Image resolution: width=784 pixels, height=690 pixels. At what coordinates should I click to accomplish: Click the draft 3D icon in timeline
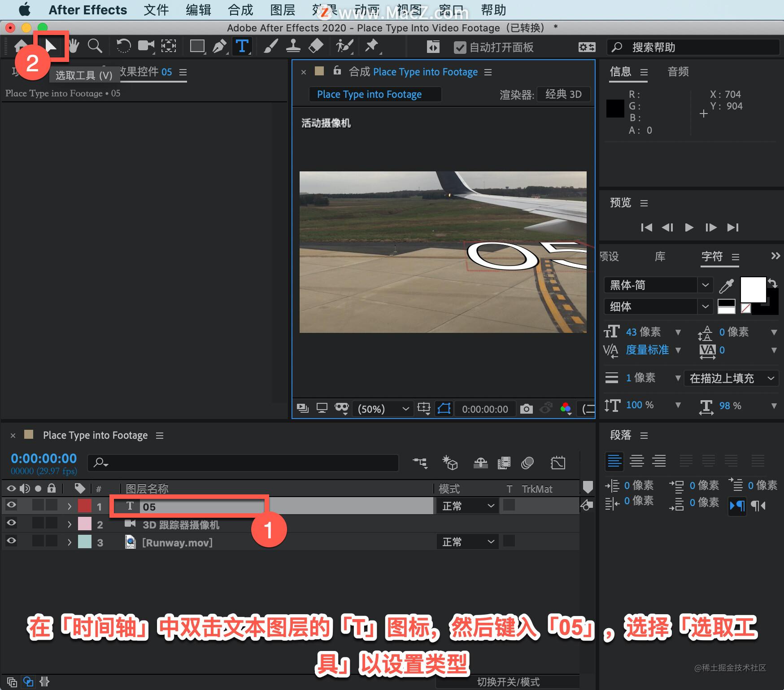pos(450,463)
